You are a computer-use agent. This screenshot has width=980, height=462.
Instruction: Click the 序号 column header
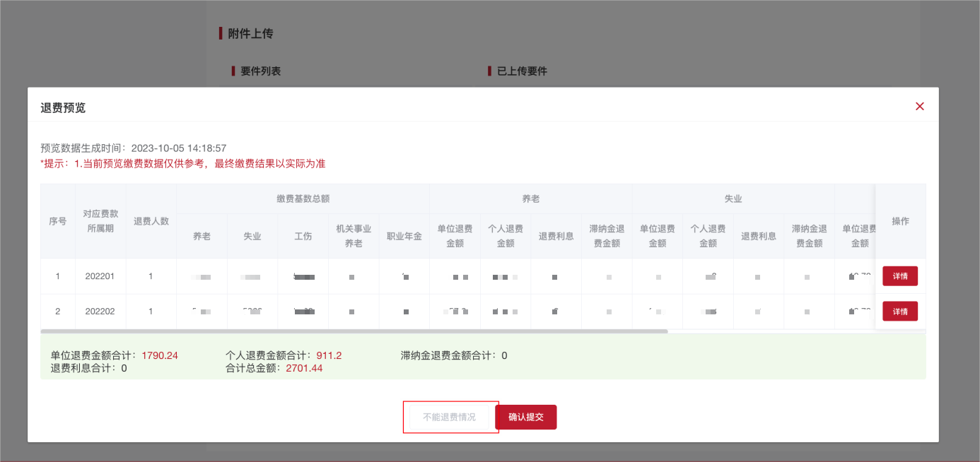[57, 222]
